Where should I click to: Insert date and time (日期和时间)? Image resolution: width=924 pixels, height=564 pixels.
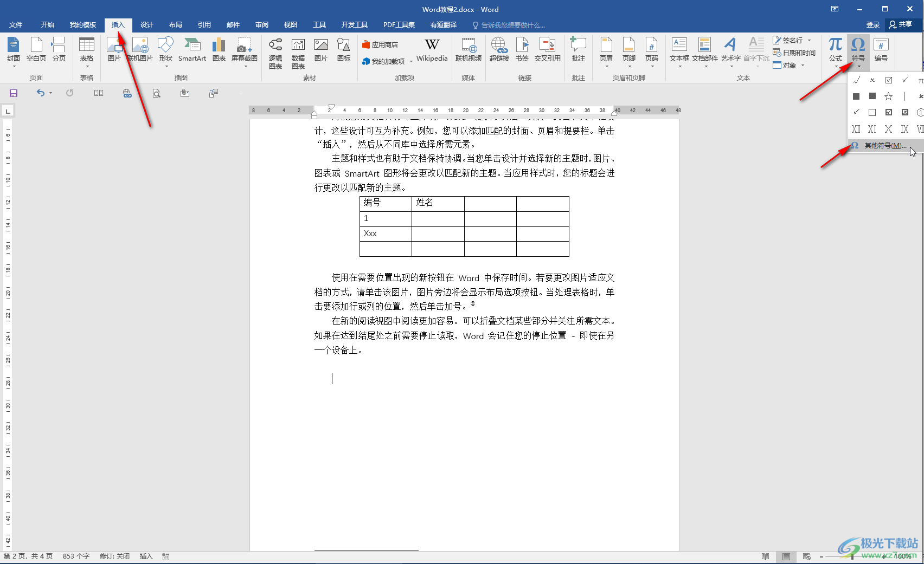(794, 53)
